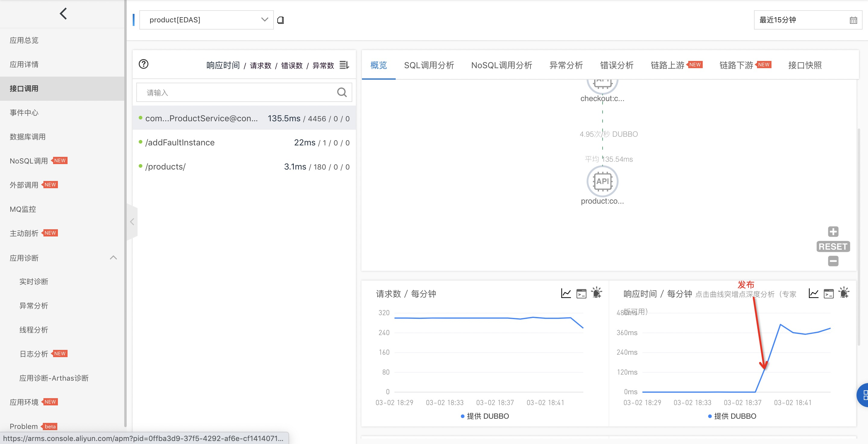
Task: Switch to NoSQL调用分析 tab
Action: coord(501,65)
